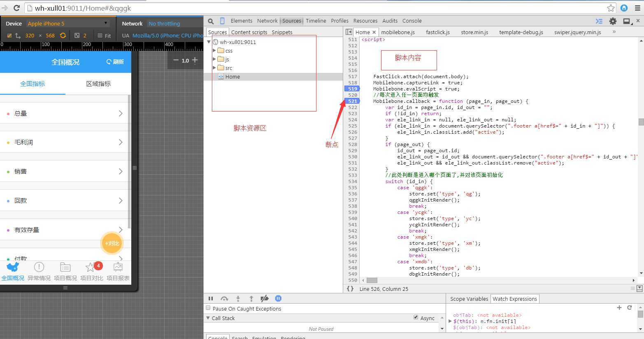Bookmark this page with the star

pyautogui.click(x=611, y=8)
